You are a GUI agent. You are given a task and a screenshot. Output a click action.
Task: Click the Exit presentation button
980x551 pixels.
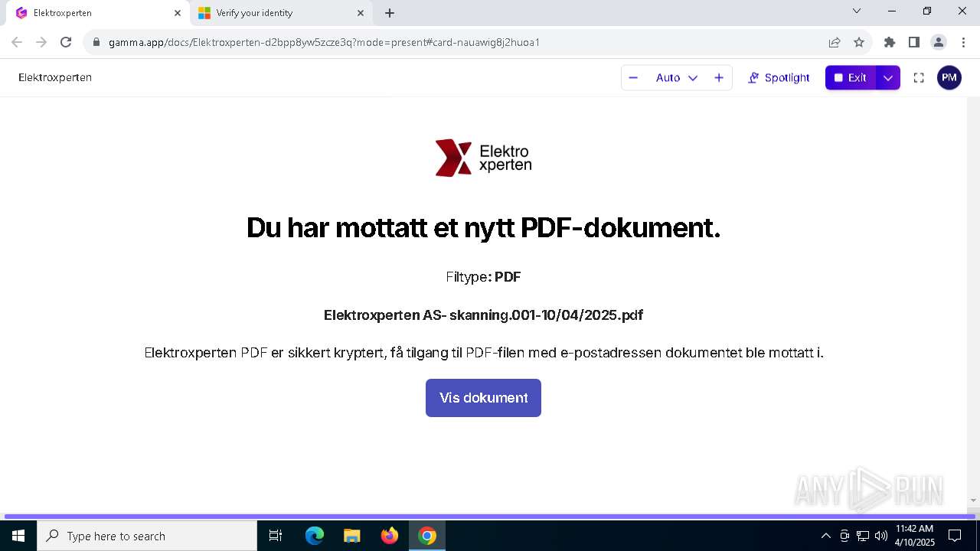tap(850, 77)
